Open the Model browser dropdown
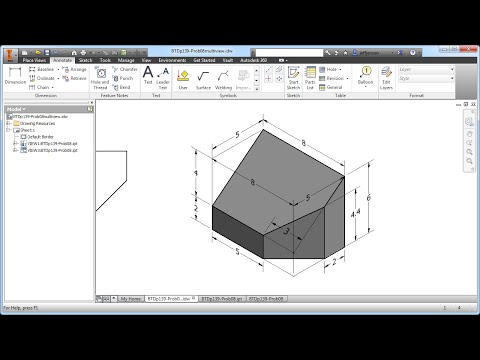 tap(16, 109)
